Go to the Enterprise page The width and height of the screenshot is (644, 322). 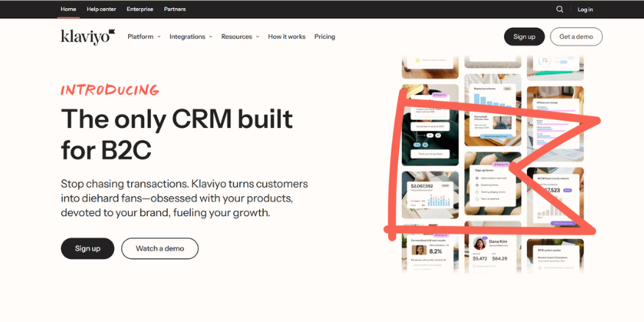141,10
